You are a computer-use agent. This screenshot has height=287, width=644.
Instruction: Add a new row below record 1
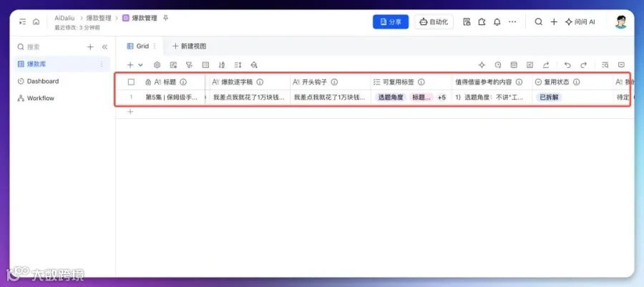[130, 112]
